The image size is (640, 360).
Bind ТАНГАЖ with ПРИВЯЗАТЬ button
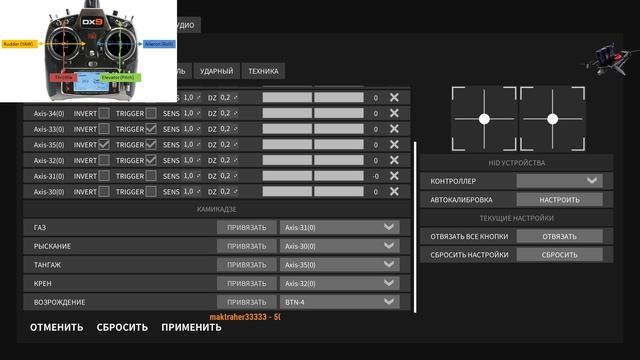click(247, 265)
